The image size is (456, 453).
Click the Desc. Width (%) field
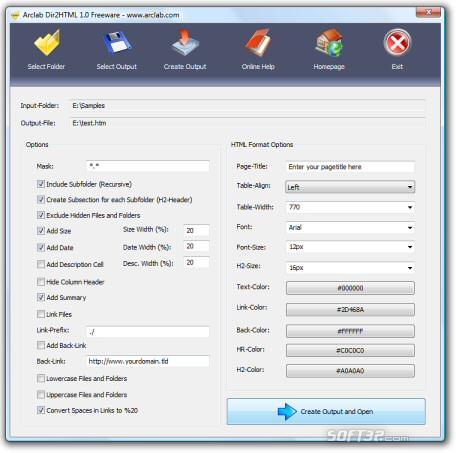pos(196,262)
